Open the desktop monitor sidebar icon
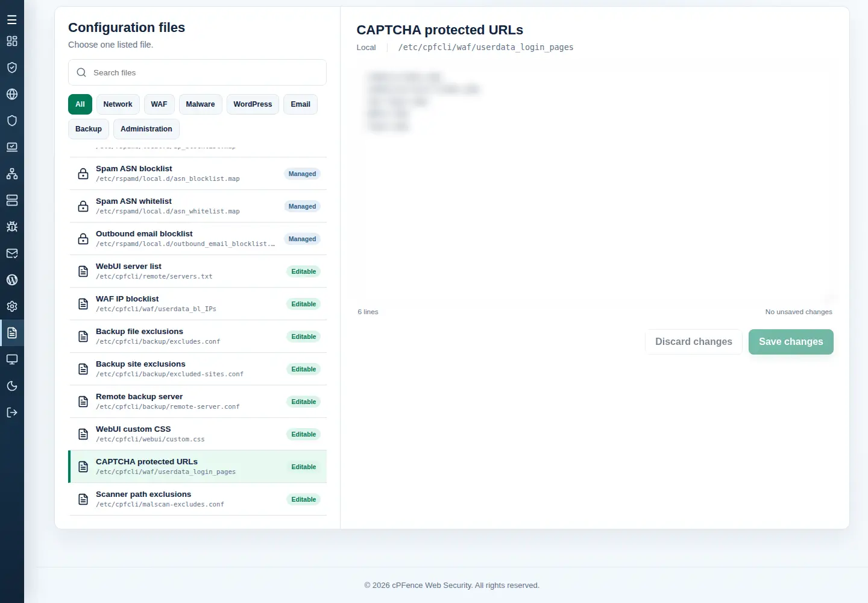Image resolution: width=868 pixels, height=603 pixels. tap(12, 359)
